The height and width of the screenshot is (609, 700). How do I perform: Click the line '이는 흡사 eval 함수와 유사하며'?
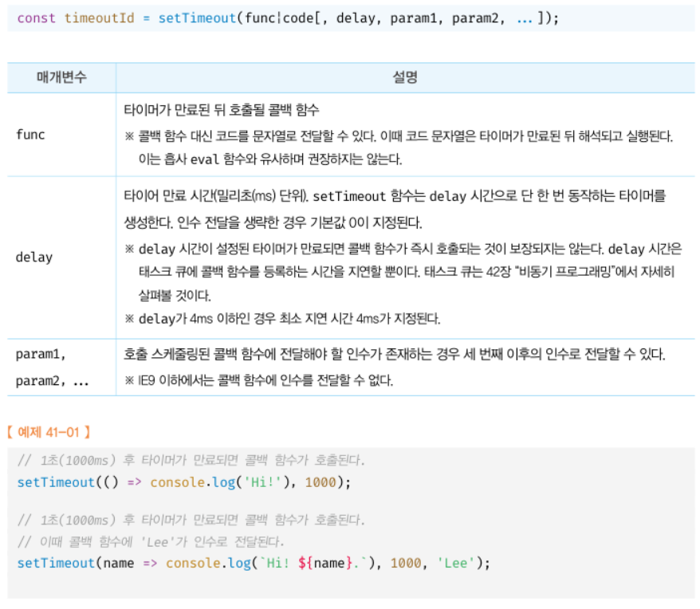[270, 159]
